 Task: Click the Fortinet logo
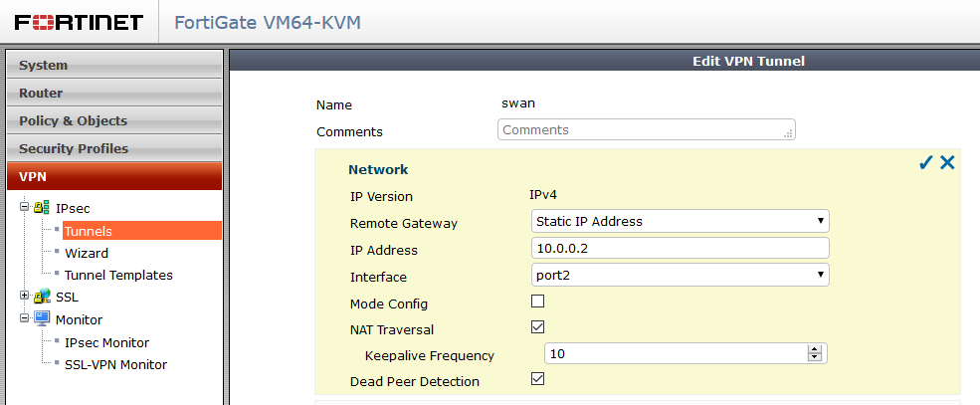coord(79,22)
